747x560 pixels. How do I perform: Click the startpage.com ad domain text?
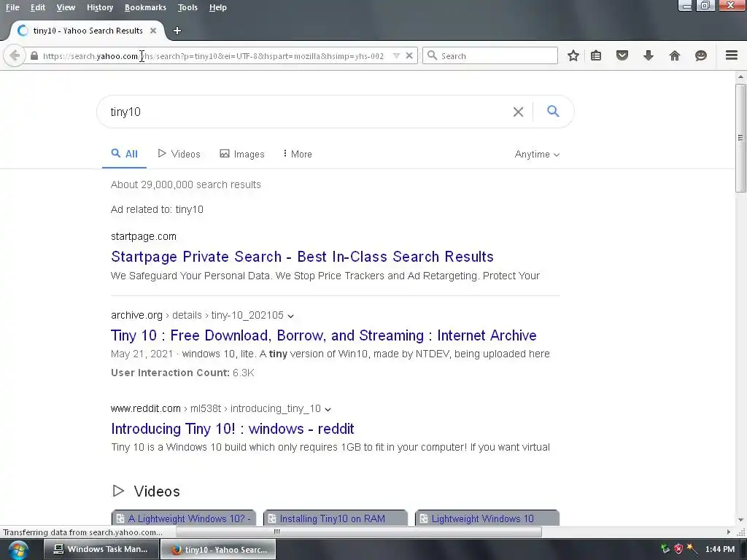click(x=144, y=236)
